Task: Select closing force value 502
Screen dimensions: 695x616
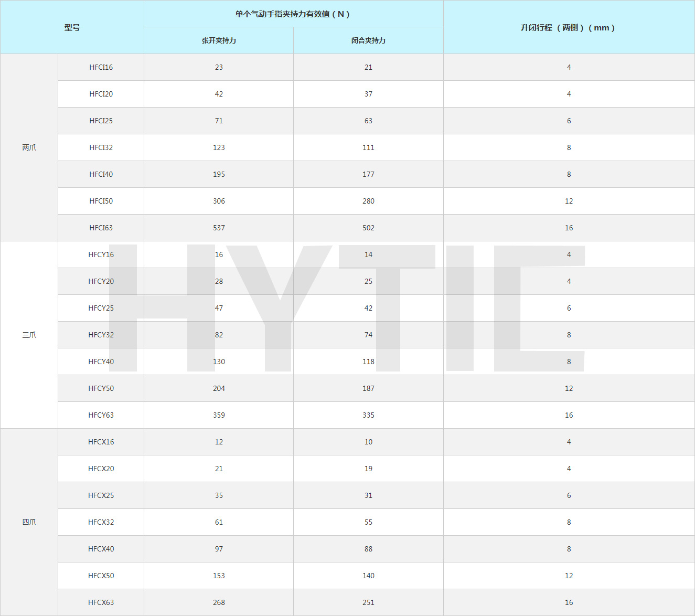Action: [x=368, y=228]
